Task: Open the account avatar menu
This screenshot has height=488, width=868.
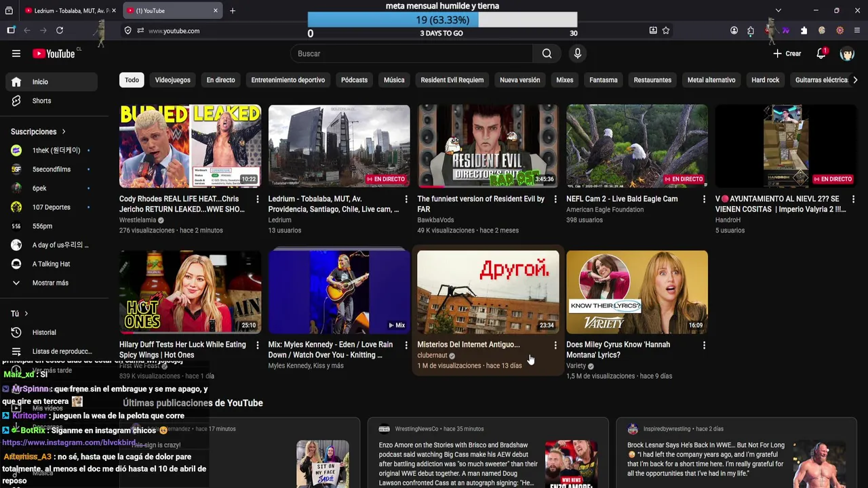Action: pos(847,54)
